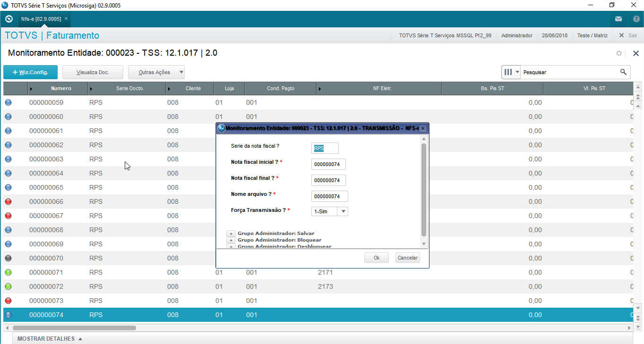644x344 pixels.
Task: Click the date 28/06/2018 in header
Action: (x=555, y=35)
